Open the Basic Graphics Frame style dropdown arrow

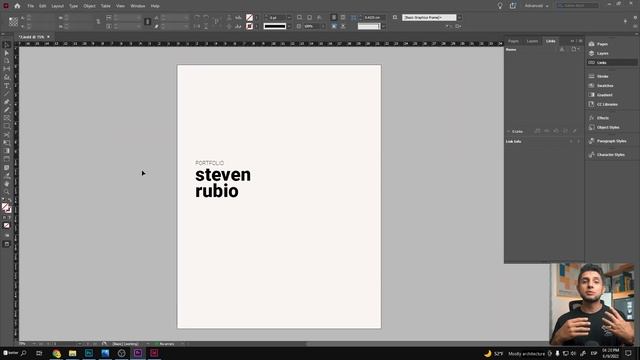click(x=459, y=18)
